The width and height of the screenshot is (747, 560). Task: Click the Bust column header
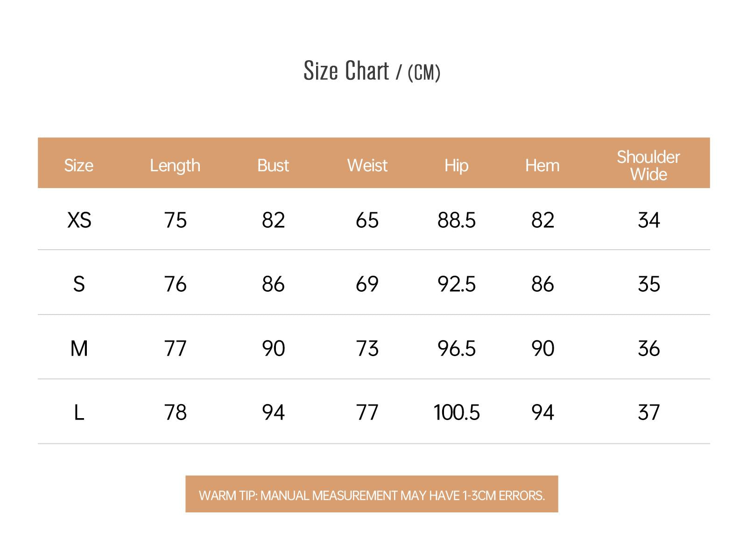point(273,166)
